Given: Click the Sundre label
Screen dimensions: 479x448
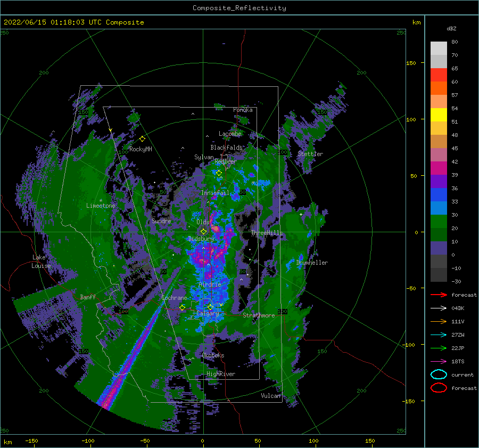Looking at the screenshot, I should coord(161,221).
